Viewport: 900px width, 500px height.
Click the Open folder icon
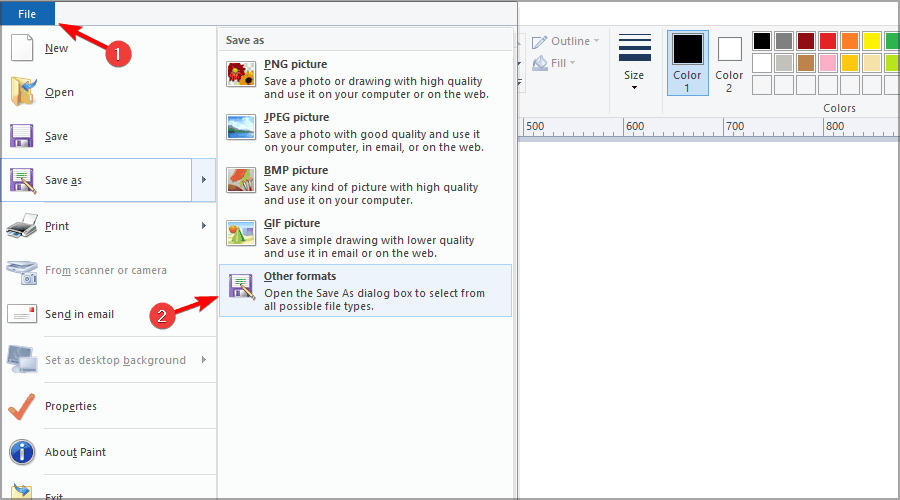22,92
